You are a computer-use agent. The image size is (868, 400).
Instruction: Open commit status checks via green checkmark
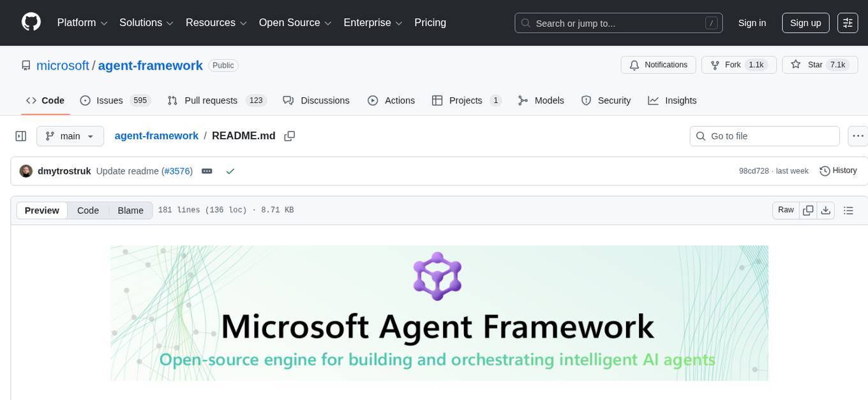tap(230, 171)
